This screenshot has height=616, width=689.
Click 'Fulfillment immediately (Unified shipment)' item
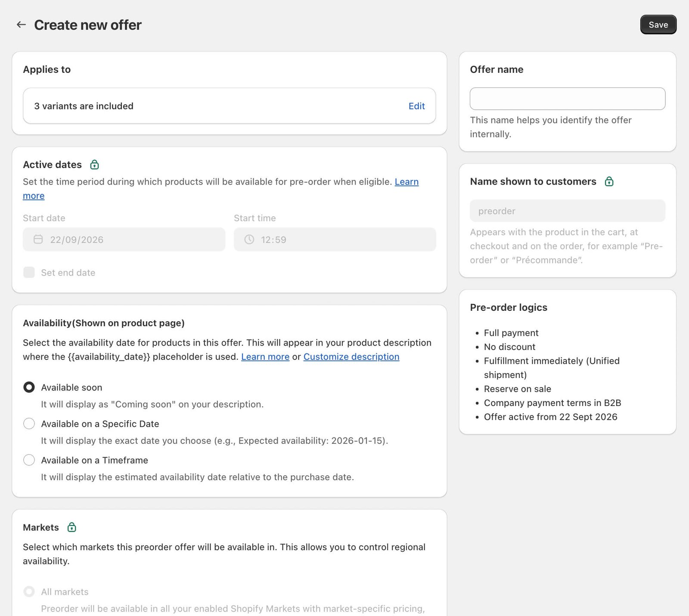(552, 368)
